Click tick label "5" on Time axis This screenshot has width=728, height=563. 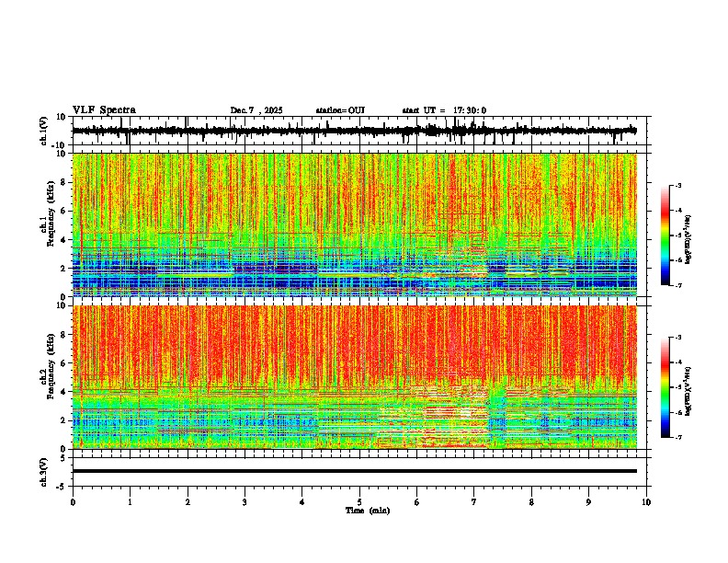pos(359,502)
